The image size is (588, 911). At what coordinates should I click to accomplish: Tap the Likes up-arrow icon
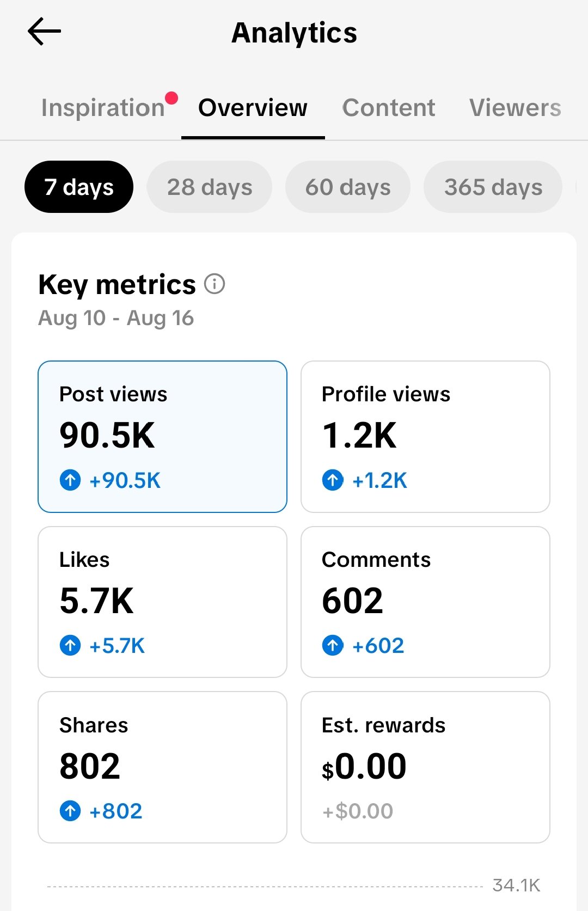click(x=70, y=646)
